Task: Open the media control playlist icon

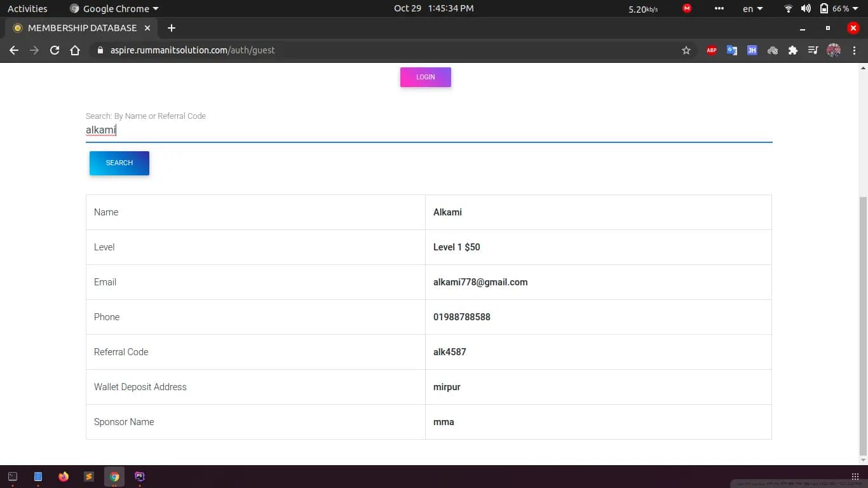Action: pos(813,50)
